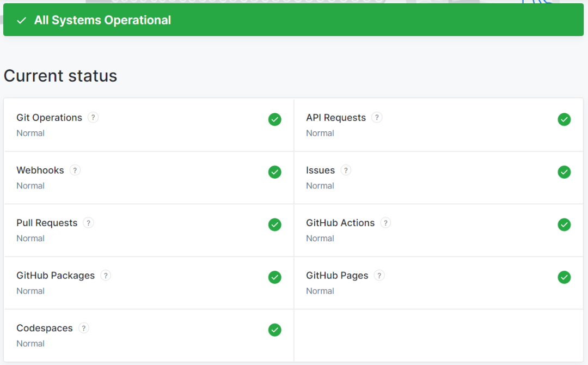
Task: Select the Codespaces label
Action: (45, 328)
